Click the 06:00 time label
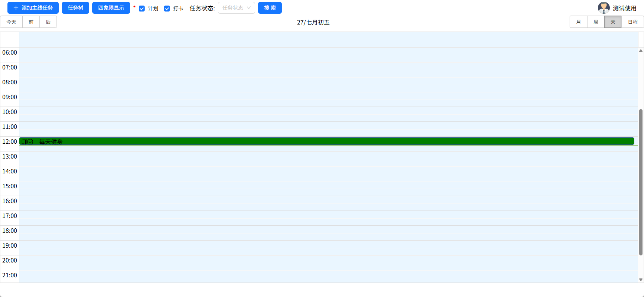This screenshot has width=644, height=297. coord(10,53)
